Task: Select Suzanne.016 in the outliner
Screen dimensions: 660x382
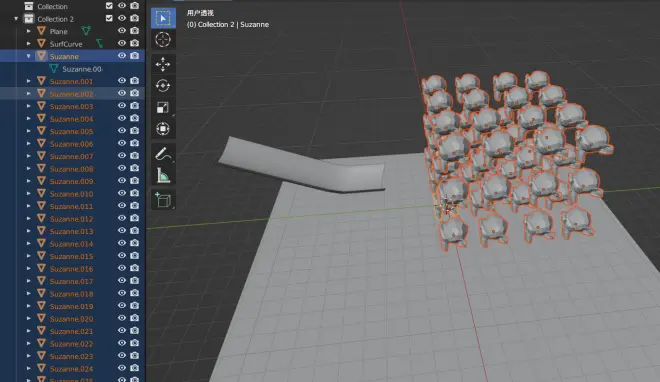Action: (71, 269)
